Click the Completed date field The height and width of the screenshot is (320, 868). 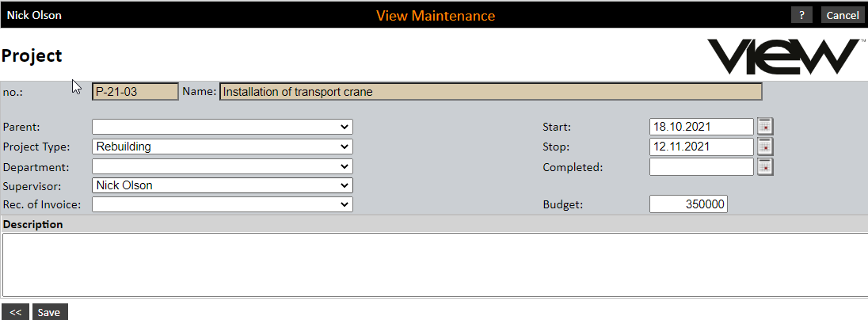pos(701,166)
